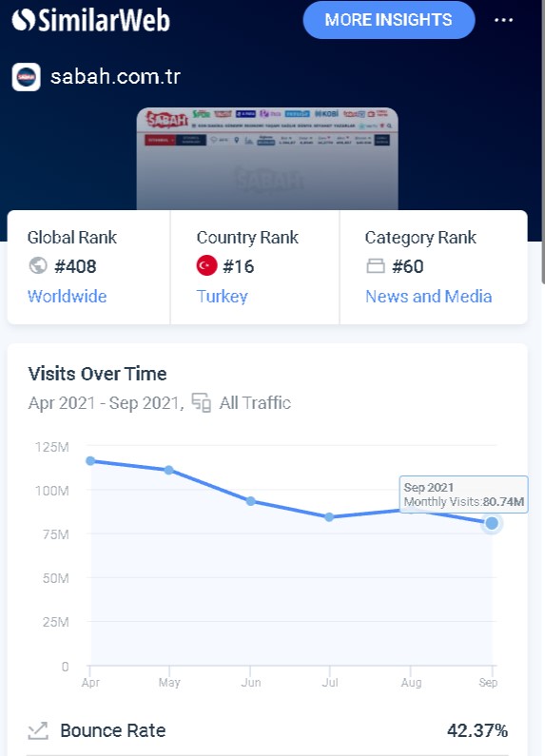
Task: Click the globe icon beside #408
Action: tap(38, 265)
